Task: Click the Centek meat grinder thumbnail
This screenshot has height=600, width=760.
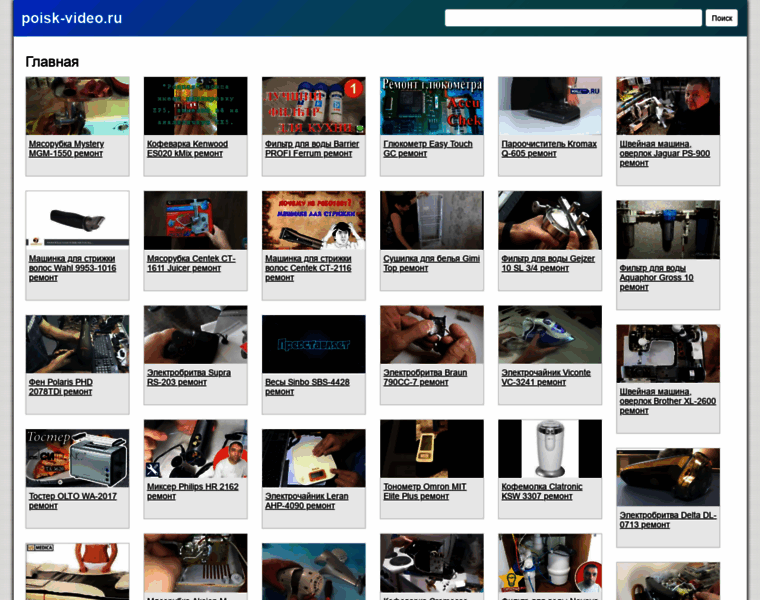Action: pos(195,221)
